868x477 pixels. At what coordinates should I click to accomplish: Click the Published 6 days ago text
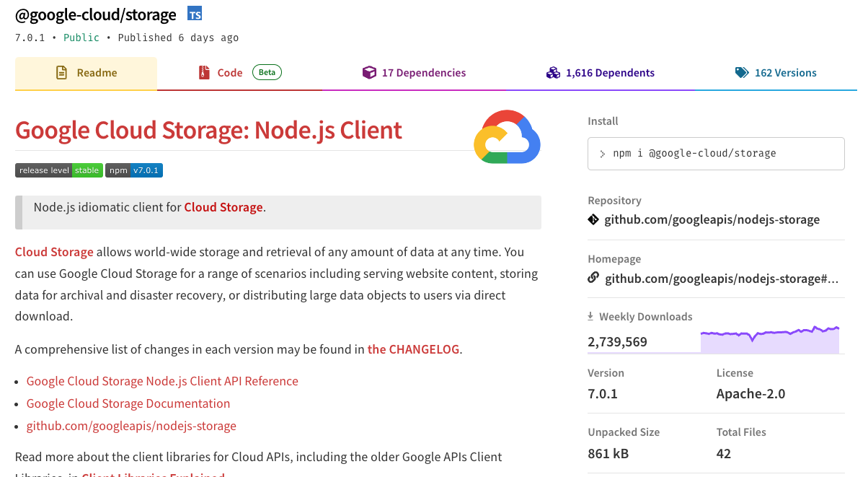(178, 38)
